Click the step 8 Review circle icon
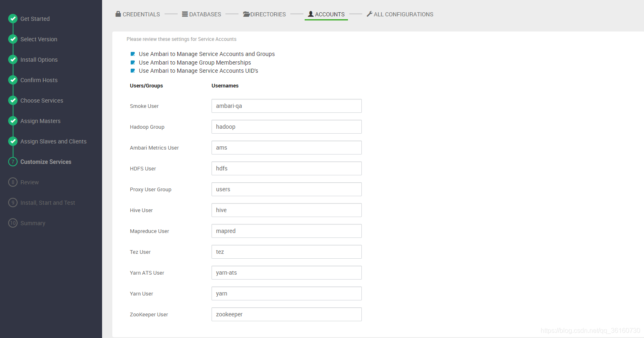This screenshot has height=338, width=644. tap(13, 182)
